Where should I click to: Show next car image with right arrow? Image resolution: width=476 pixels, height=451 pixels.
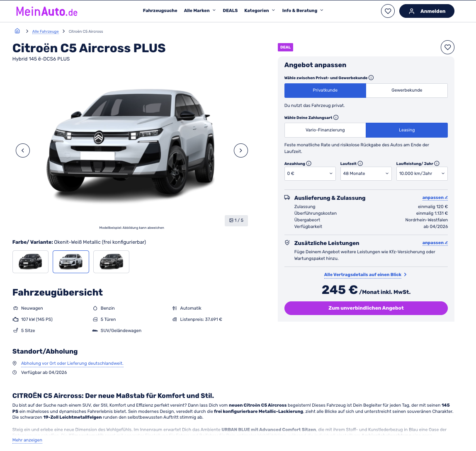pyautogui.click(x=241, y=150)
